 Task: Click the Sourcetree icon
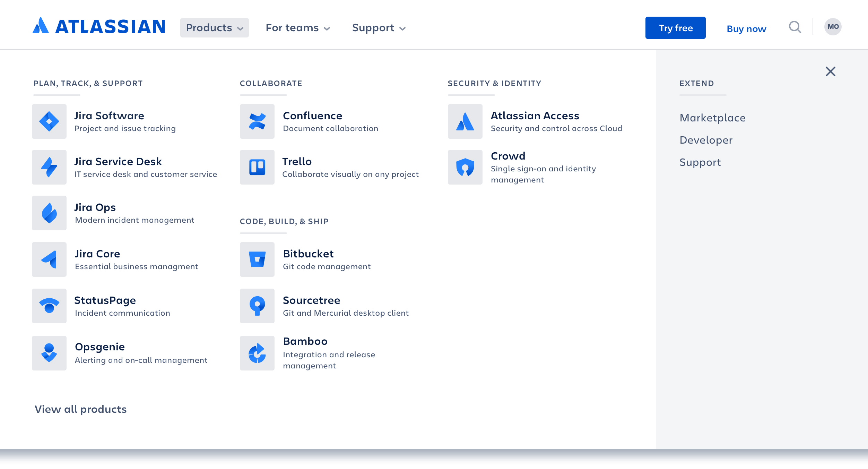pos(257,306)
